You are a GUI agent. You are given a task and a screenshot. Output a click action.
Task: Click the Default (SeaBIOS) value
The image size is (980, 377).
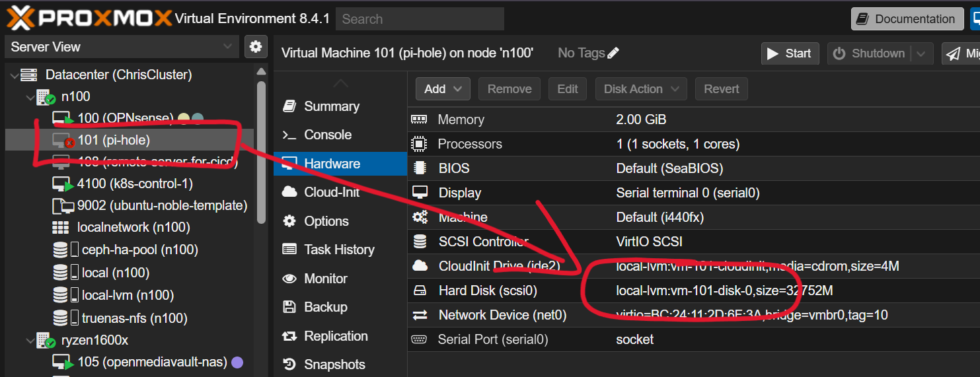[x=669, y=168]
